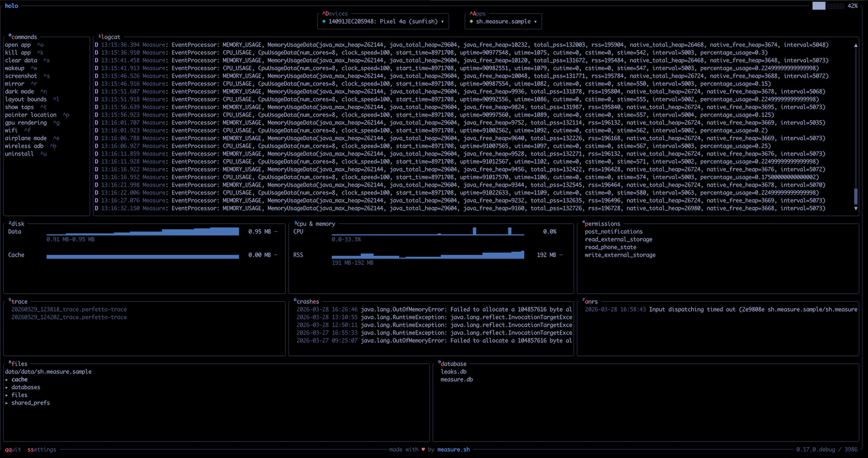This screenshot has width=868, height=458.
Task: Open measure.db database
Action: tap(457, 379)
